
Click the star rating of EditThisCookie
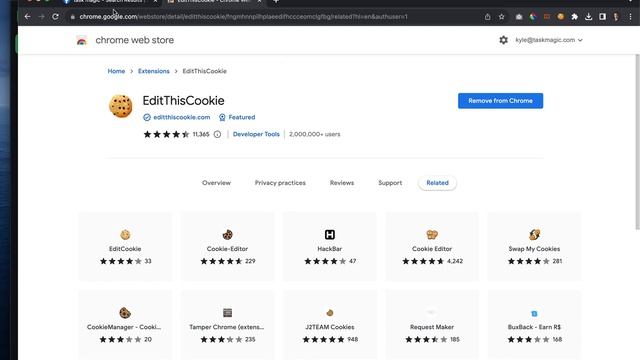(166, 134)
